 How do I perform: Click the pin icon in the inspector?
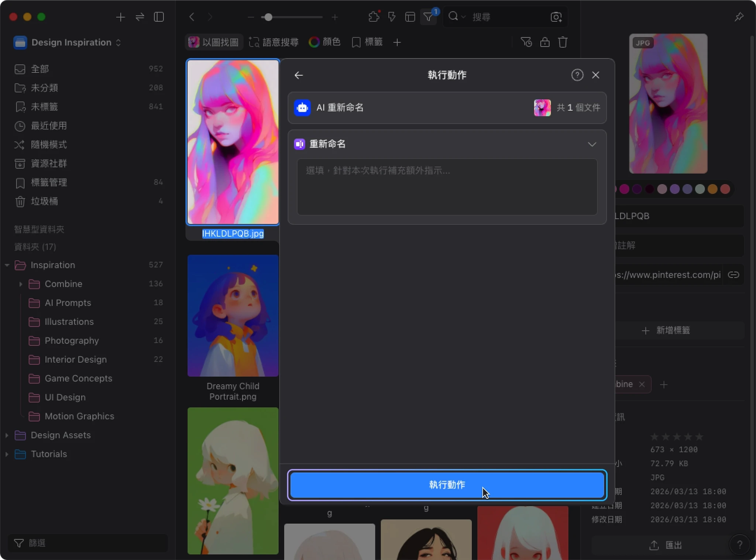(x=739, y=17)
